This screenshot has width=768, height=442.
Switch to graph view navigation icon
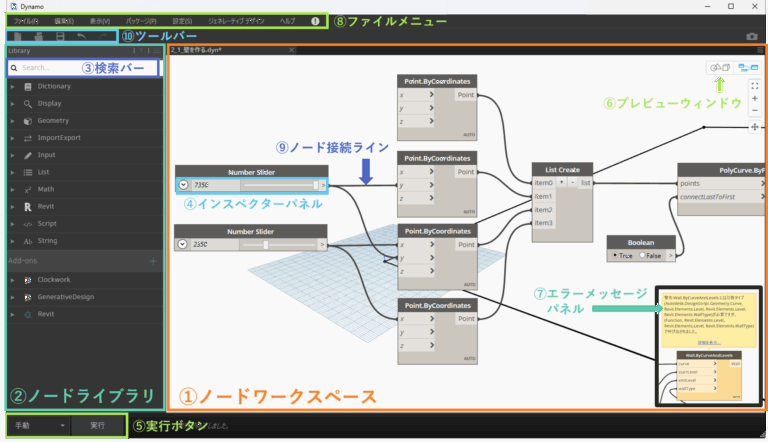coord(748,68)
